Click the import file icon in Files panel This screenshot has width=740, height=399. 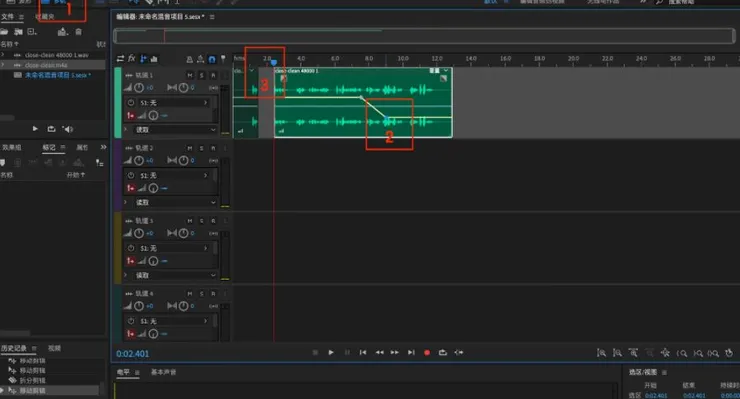point(18,32)
